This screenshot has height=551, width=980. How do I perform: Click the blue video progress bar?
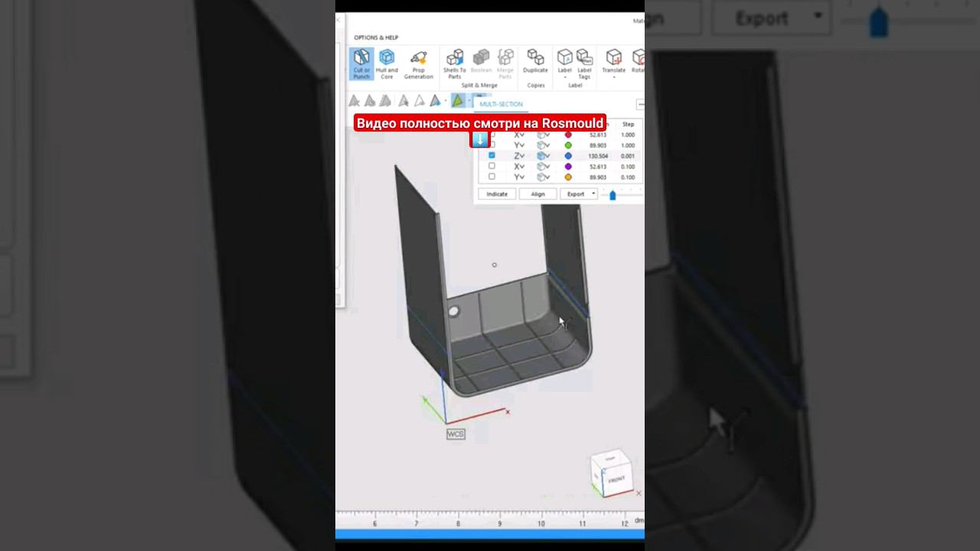[490, 534]
